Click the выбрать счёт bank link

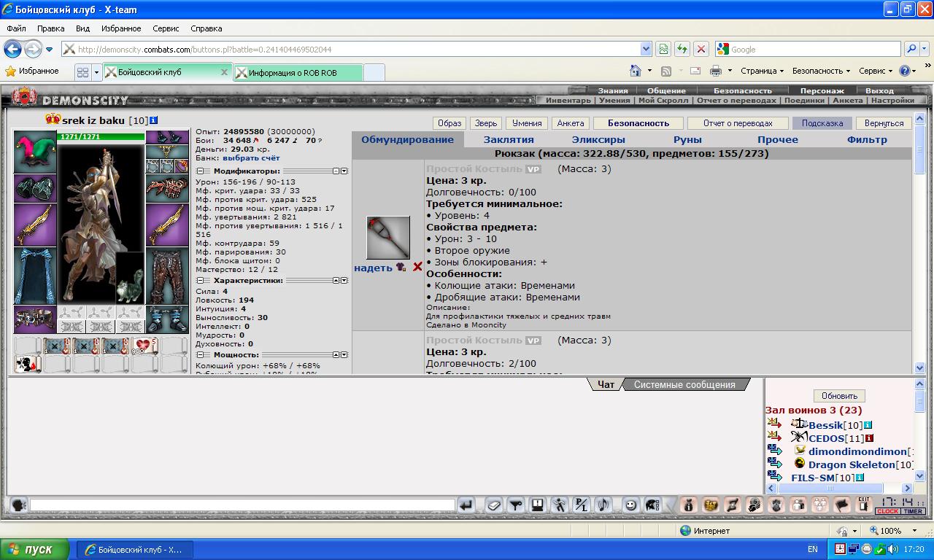coord(251,157)
